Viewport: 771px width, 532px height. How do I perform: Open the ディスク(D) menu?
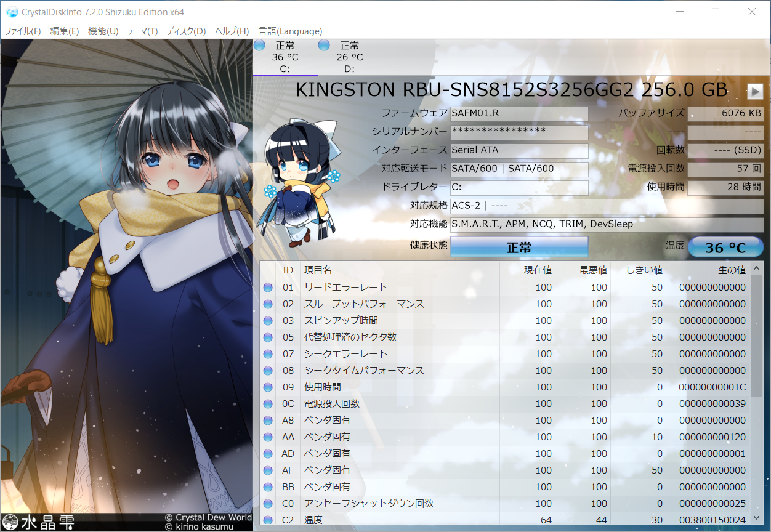tap(186, 31)
